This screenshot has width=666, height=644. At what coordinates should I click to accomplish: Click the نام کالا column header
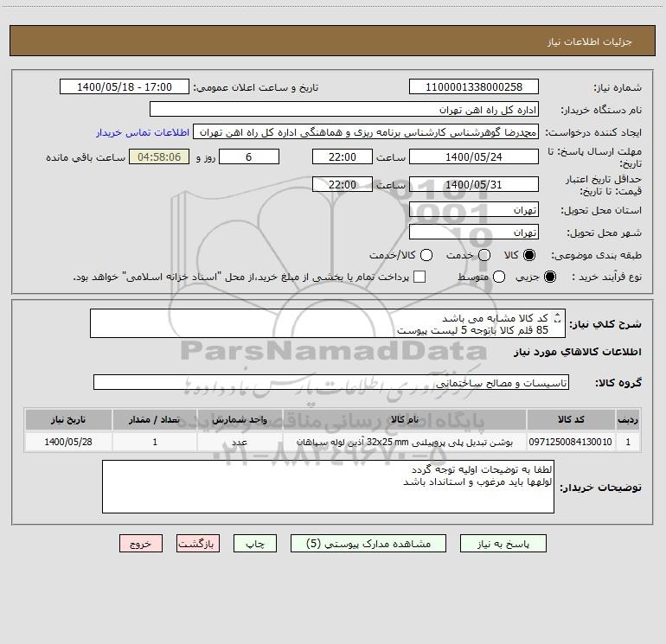pos(405,419)
